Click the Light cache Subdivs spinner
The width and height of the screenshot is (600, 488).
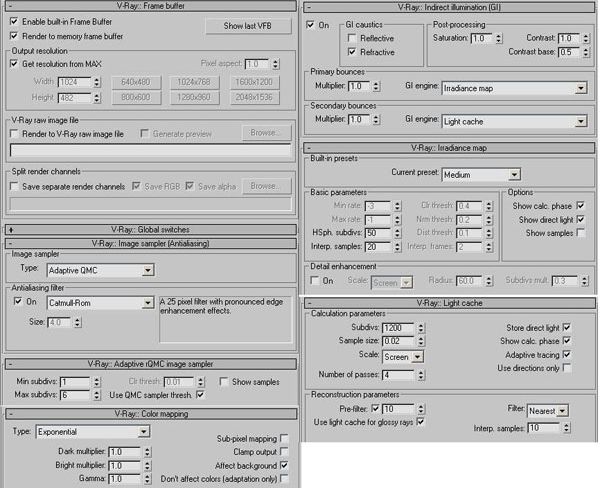tap(421, 328)
